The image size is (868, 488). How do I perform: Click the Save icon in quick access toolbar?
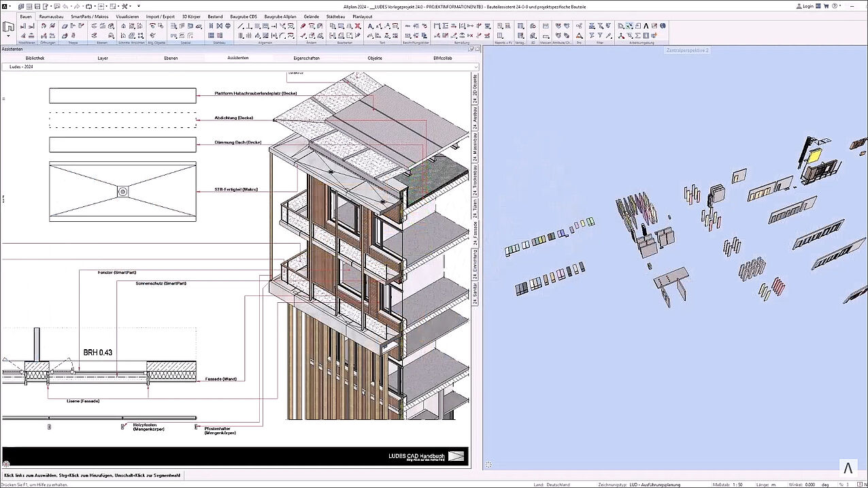click(37, 6)
